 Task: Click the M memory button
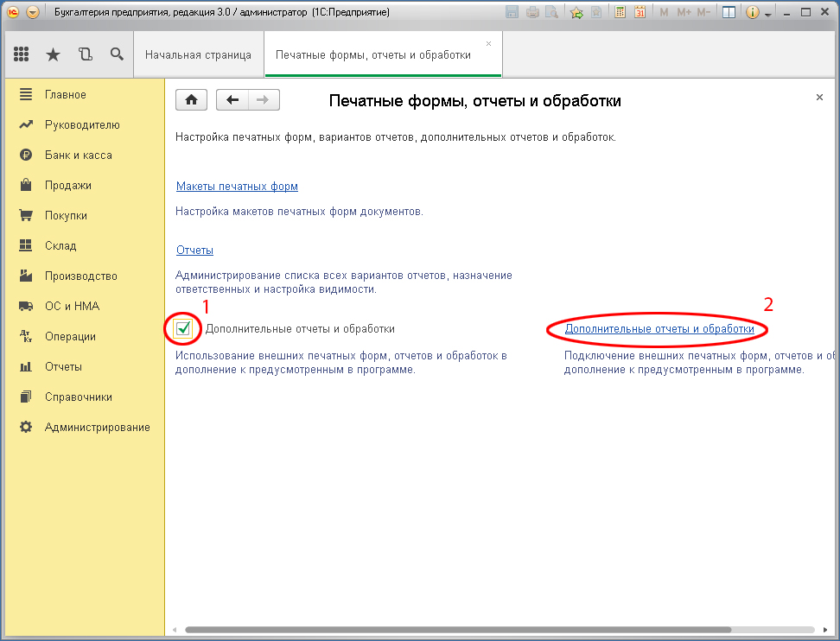click(x=665, y=12)
